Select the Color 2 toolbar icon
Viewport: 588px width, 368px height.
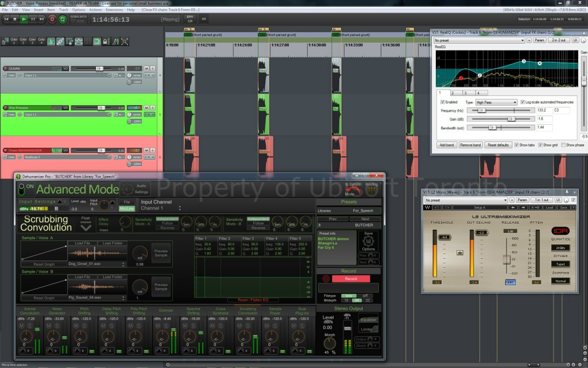[23, 40]
